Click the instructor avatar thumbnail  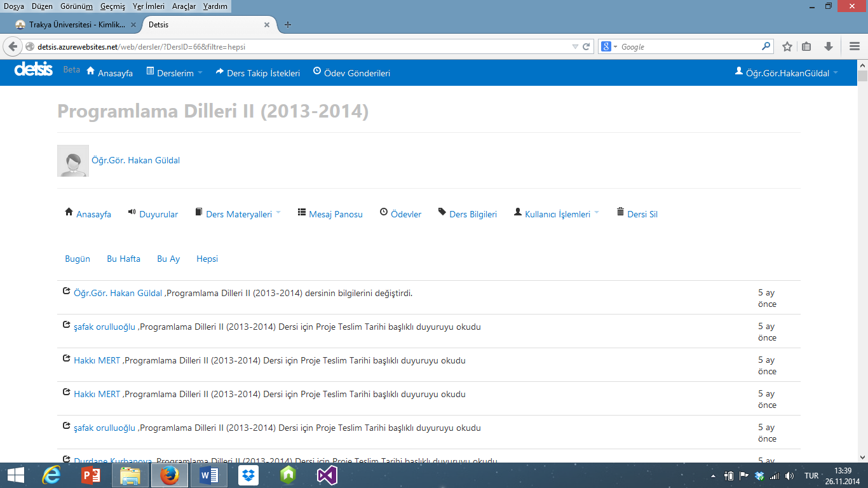pyautogui.click(x=73, y=161)
